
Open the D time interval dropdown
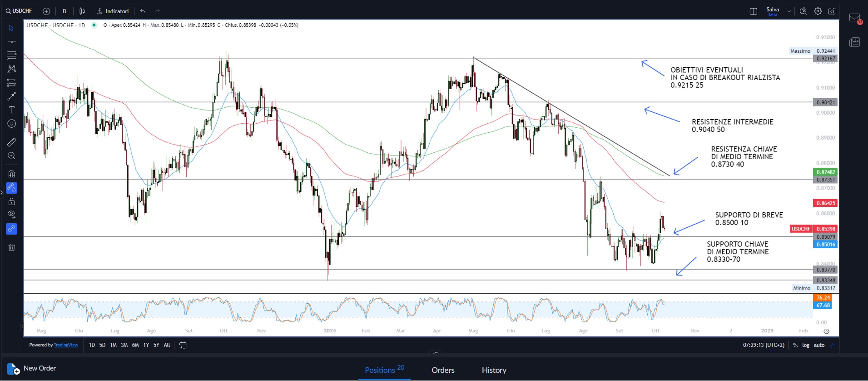point(64,11)
